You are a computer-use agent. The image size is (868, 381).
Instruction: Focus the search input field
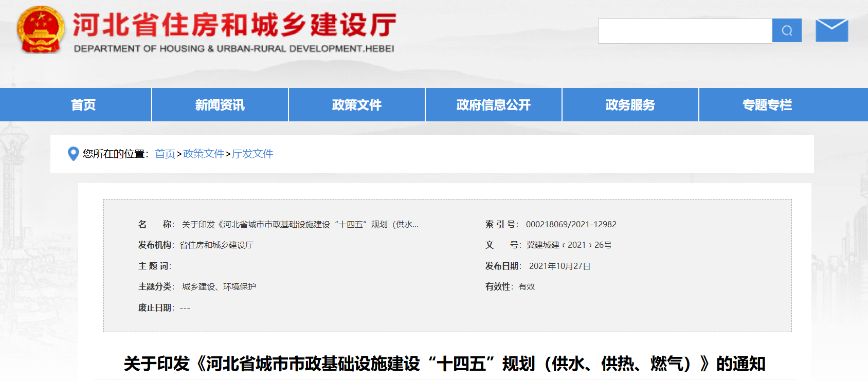[x=684, y=31]
